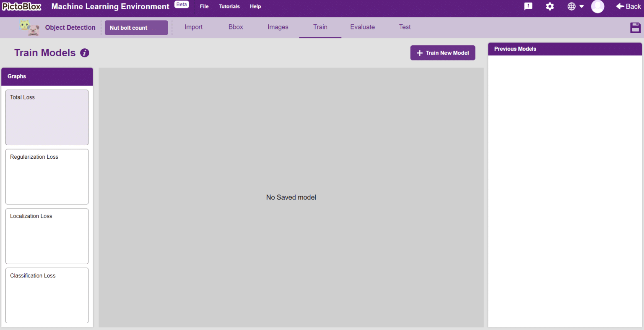This screenshot has height=330, width=644.
Task: Open the Tutorials menu
Action: [x=229, y=6]
